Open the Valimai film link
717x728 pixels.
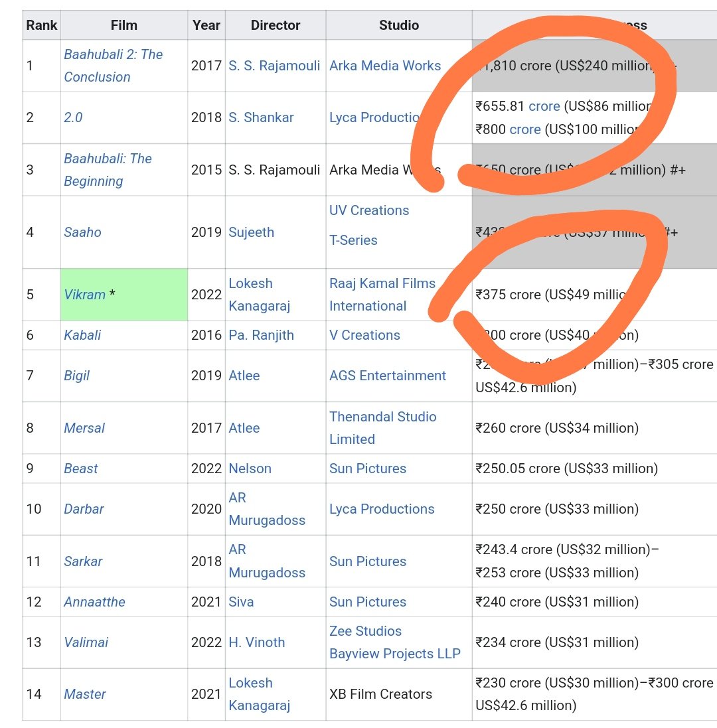pyautogui.click(x=86, y=642)
